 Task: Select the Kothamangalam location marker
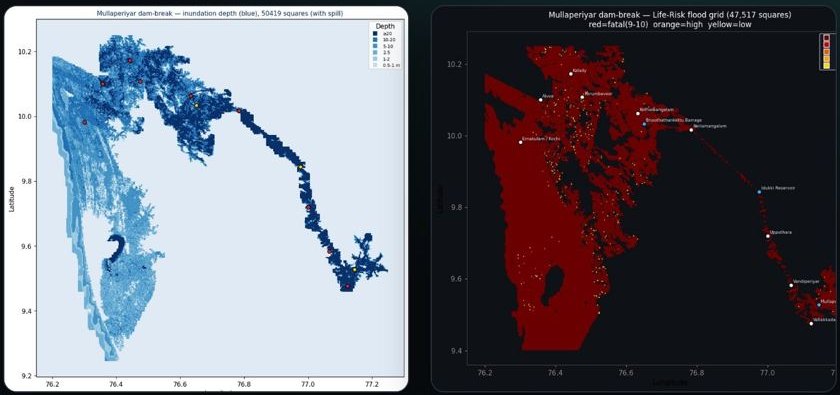tap(638, 114)
